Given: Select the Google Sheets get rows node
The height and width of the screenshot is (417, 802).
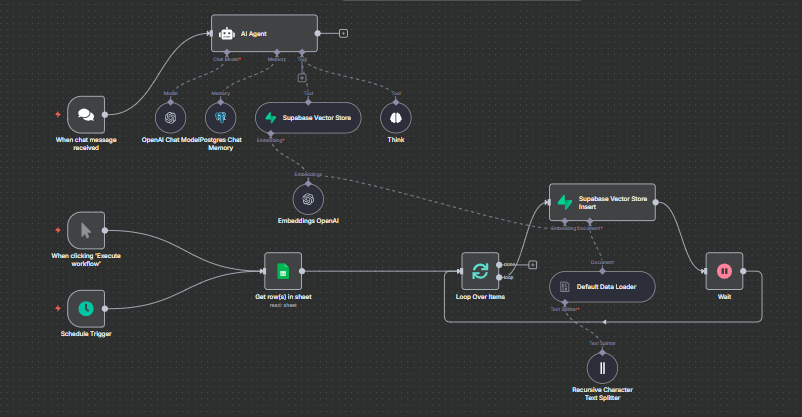Looking at the screenshot, I should (283, 271).
